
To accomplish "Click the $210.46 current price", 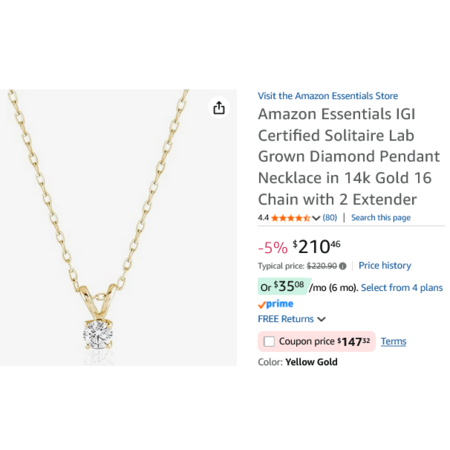I will tap(317, 247).
